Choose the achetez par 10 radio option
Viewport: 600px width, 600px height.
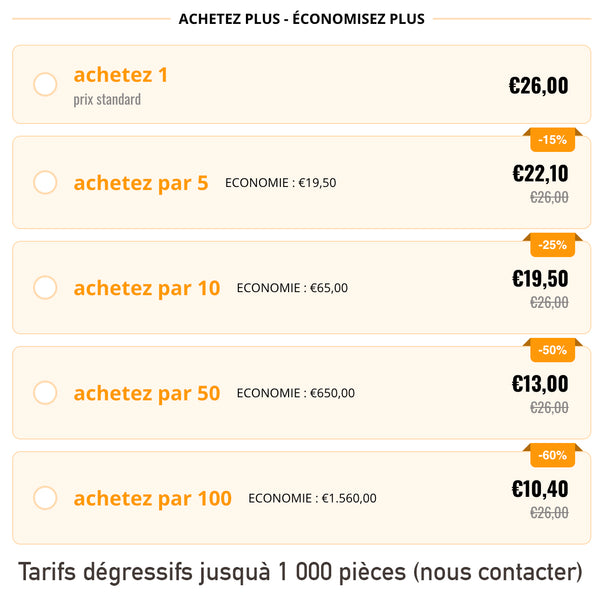pyautogui.click(x=45, y=287)
